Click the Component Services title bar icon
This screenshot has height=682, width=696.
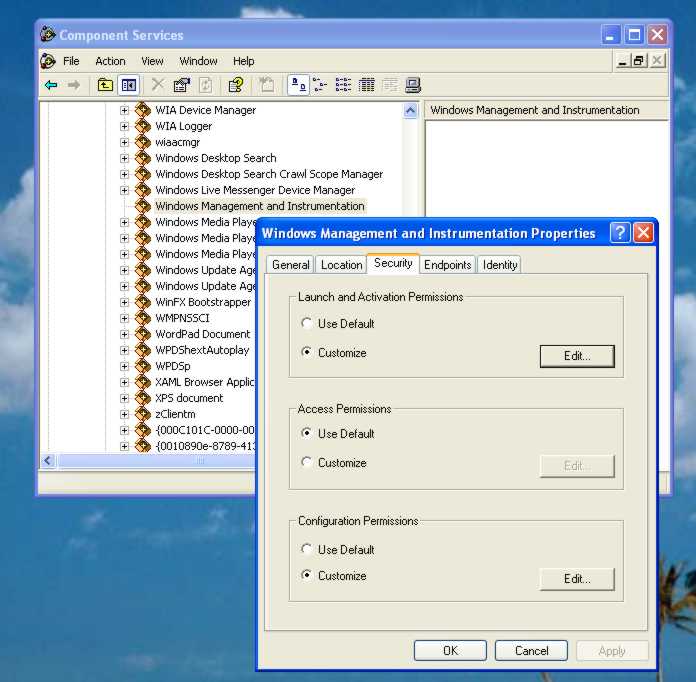(48, 35)
